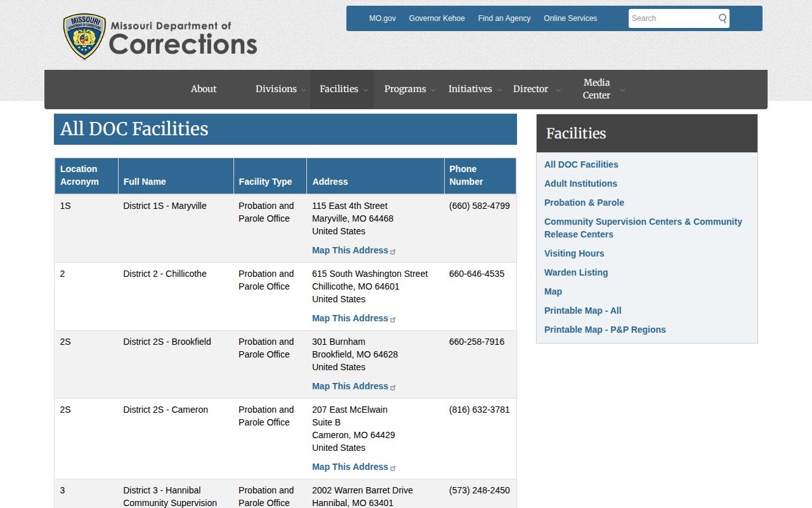Click external link icon beside Cameron Map This Address
The image size is (812, 508).
pyautogui.click(x=393, y=468)
